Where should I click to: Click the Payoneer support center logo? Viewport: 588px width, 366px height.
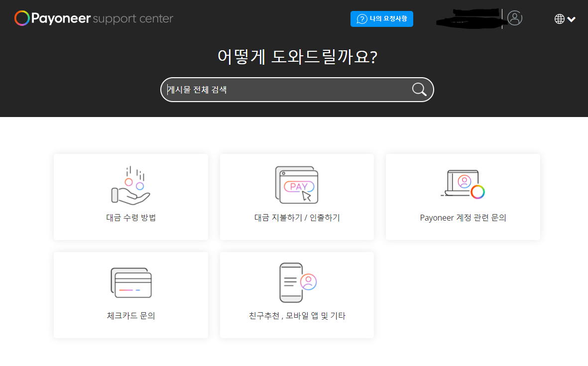pyautogui.click(x=94, y=18)
